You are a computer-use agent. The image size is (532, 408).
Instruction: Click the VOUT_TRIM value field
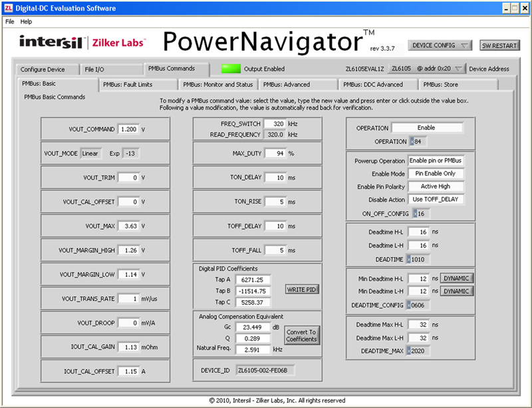pyautogui.click(x=128, y=177)
